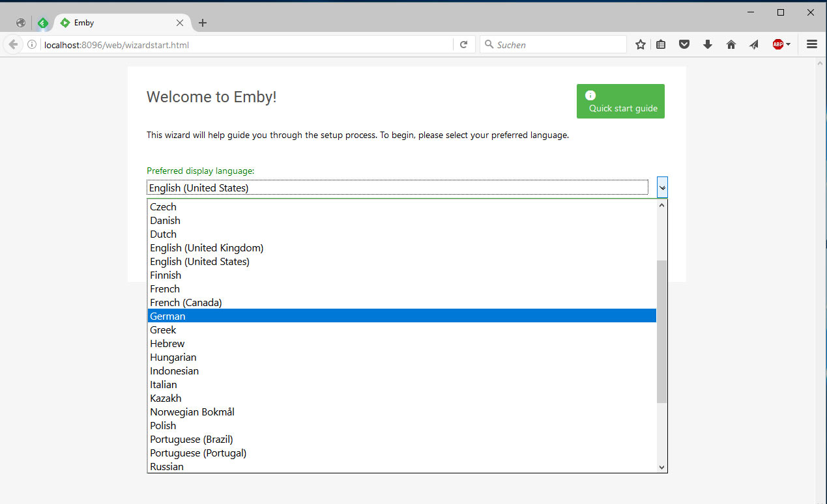Click the globe pinned tab
Screen dimensions: 827x504
(x=21, y=23)
